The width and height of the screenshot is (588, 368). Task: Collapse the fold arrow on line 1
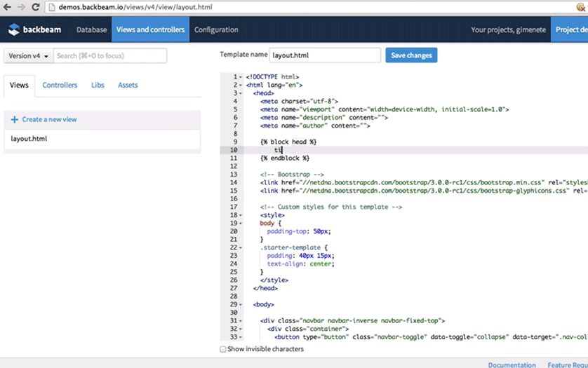241,77
